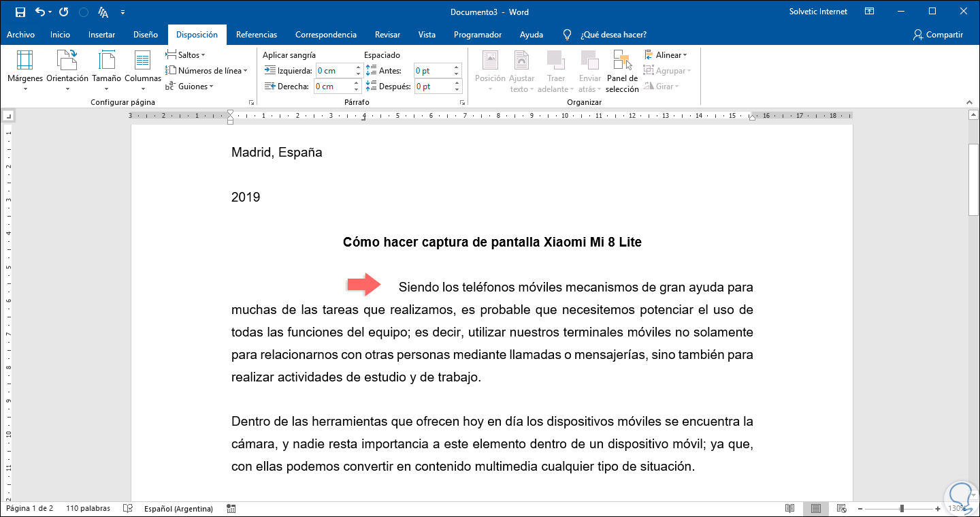Image resolution: width=980 pixels, height=517 pixels.
Task: Switch to the Insertar tab
Action: tap(102, 35)
